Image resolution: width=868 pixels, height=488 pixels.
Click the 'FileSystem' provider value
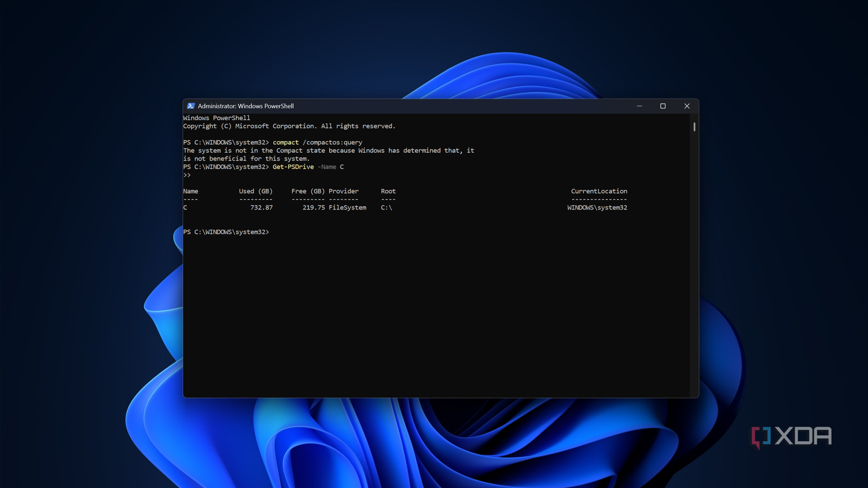pyautogui.click(x=347, y=207)
